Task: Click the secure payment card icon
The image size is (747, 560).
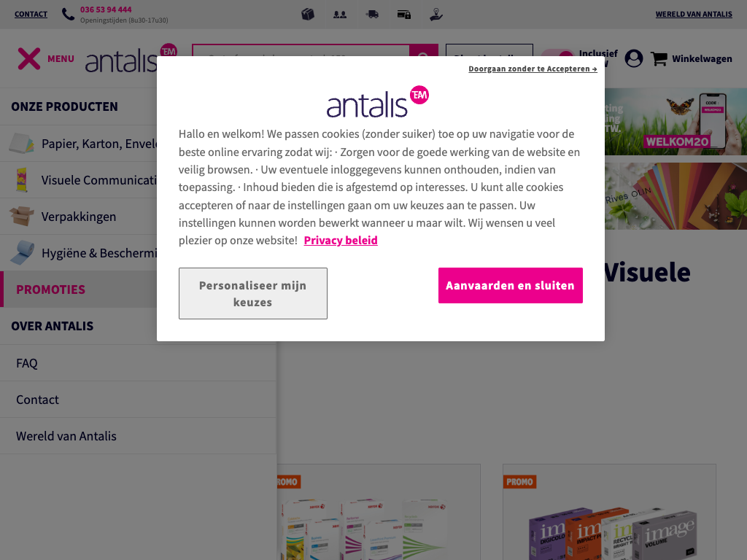Action: 404,15
